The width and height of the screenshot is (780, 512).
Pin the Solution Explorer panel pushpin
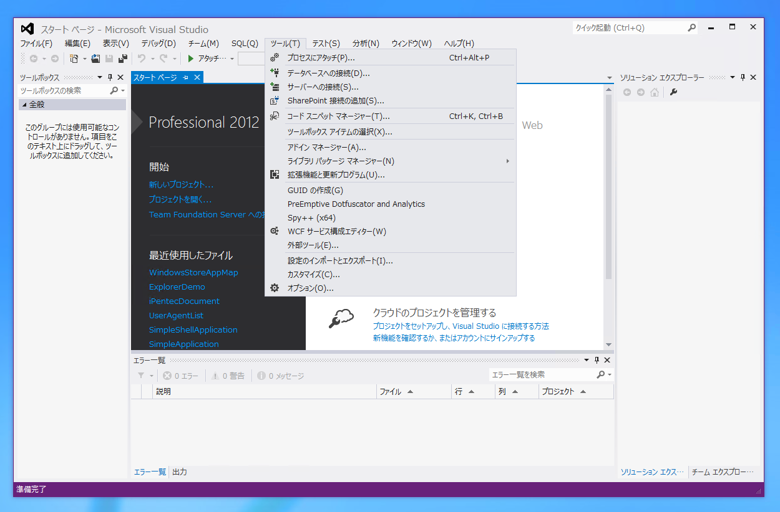tap(743, 77)
